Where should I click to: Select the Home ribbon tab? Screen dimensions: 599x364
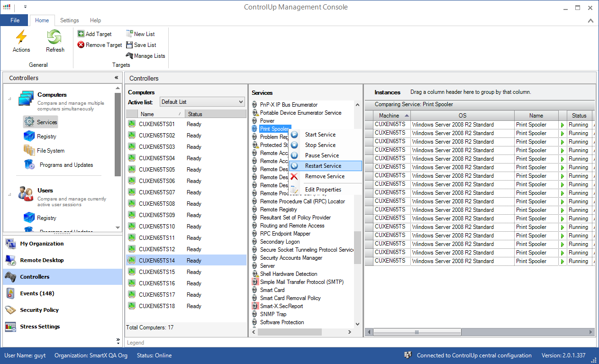42,20
